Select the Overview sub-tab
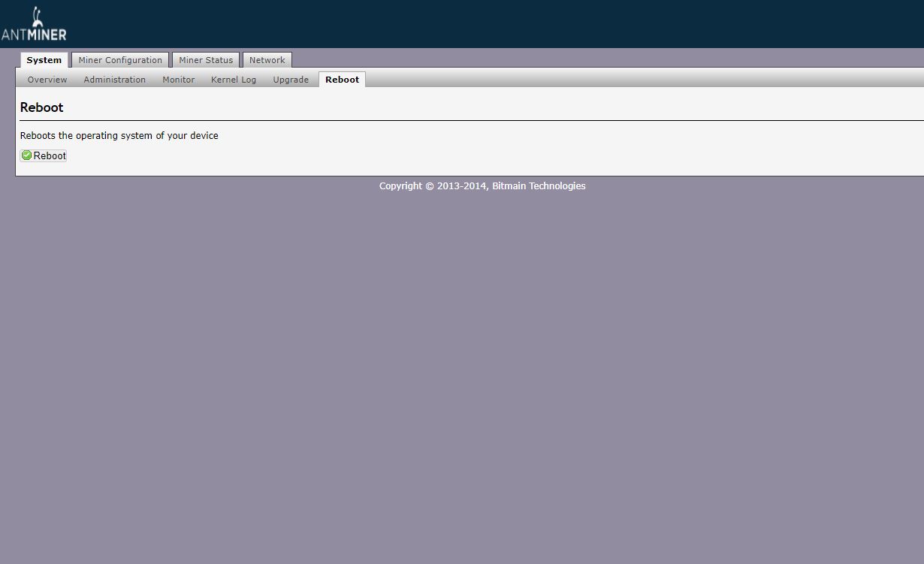This screenshot has width=924, height=564. tap(47, 80)
